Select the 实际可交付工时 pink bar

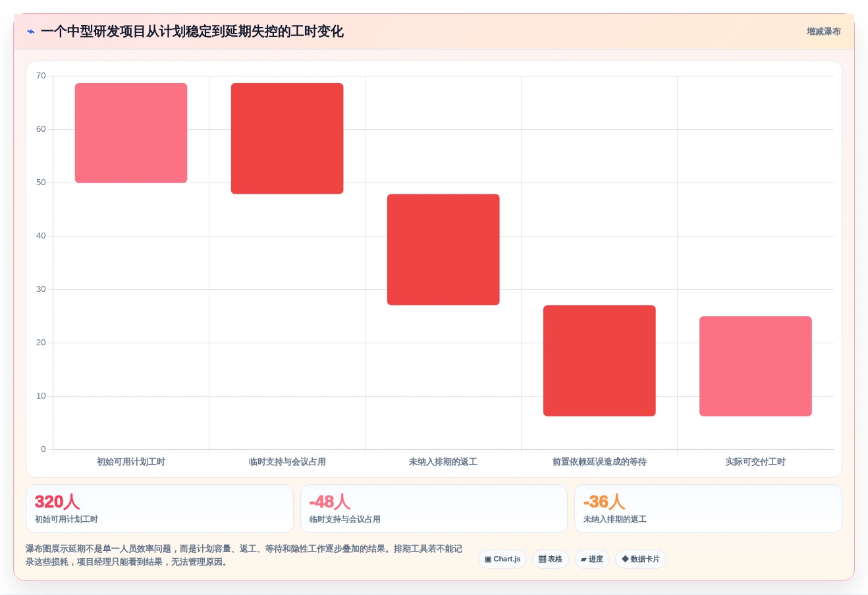point(755,366)
